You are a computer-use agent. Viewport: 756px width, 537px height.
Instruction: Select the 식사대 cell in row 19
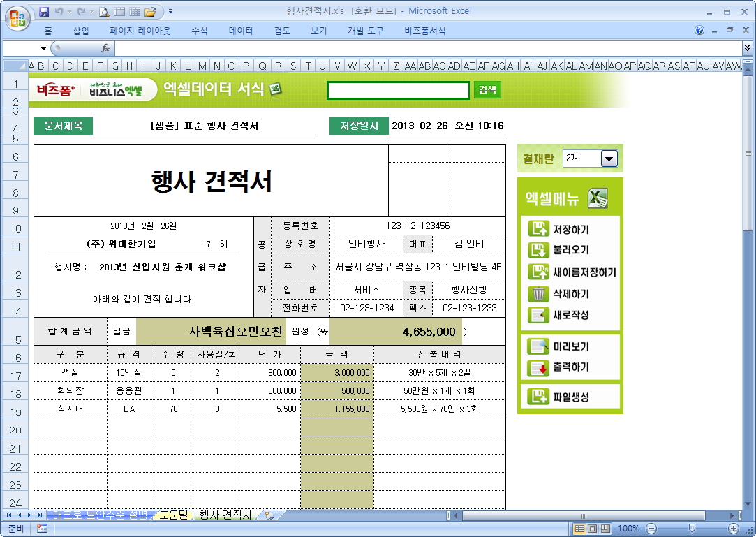point(71,409)
